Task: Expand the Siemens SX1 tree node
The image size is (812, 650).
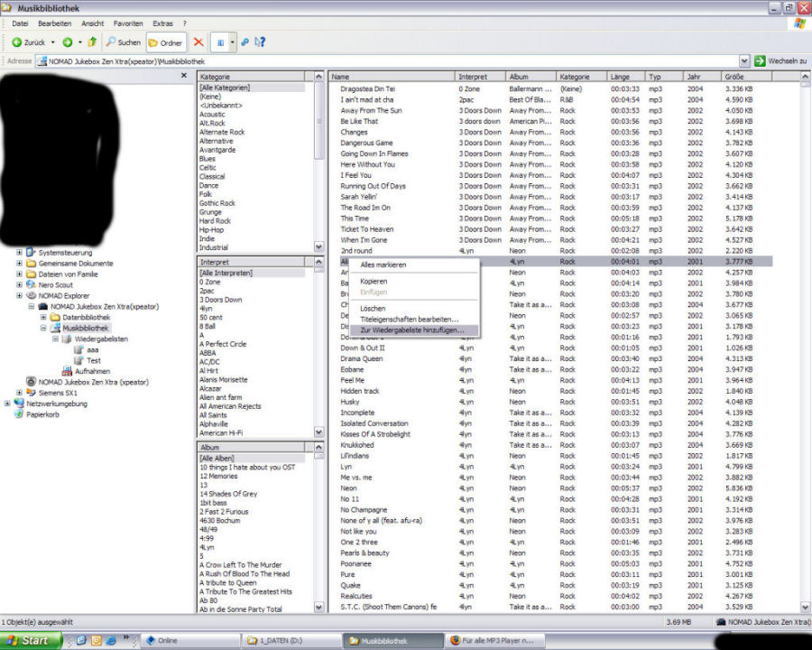Action: coord(19,393)
